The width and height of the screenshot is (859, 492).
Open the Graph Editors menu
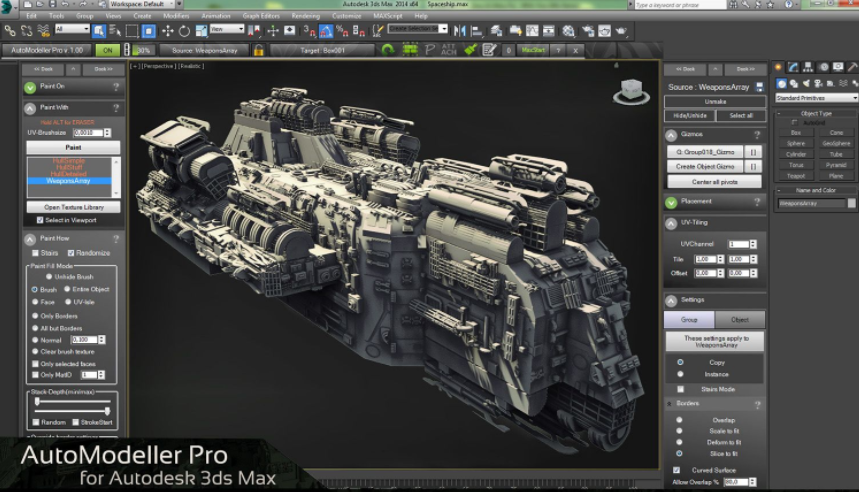click(261, 16)
